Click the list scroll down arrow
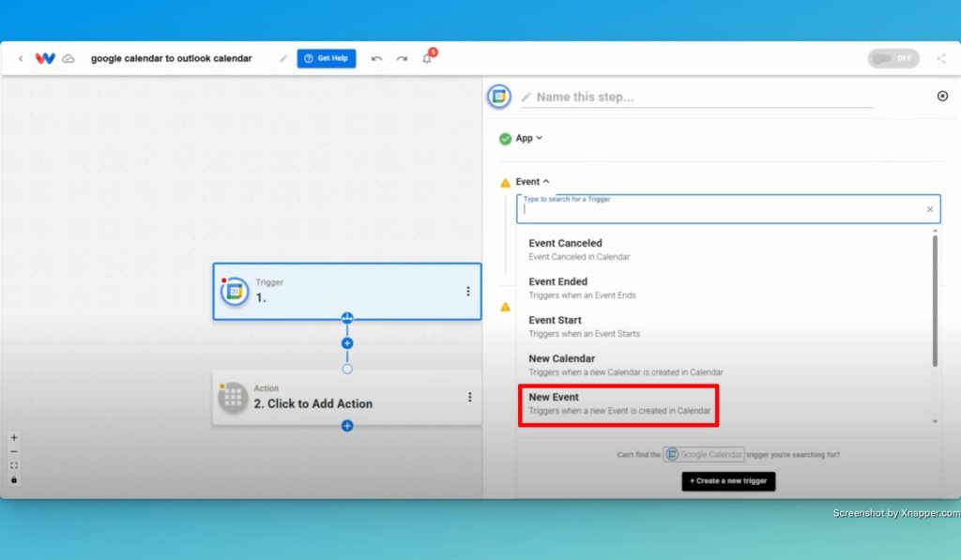This screenshot has height=560, width=961. point(935,421)
